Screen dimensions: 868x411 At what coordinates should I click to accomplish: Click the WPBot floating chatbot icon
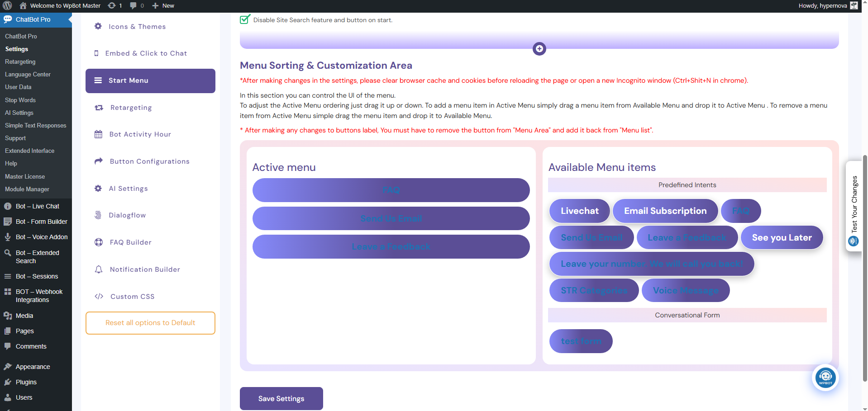click(825, 378)
